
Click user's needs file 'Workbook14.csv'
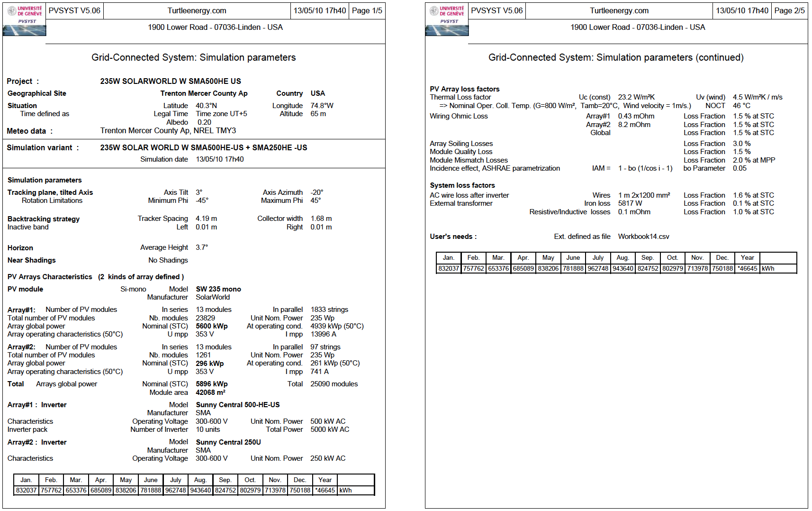[x=643, y=237]
